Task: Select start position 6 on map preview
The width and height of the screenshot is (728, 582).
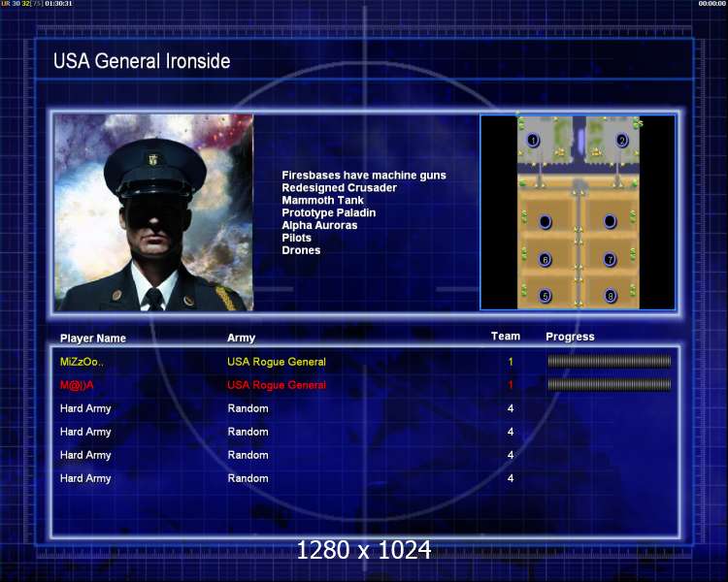Action: click(x=546, y=259)
